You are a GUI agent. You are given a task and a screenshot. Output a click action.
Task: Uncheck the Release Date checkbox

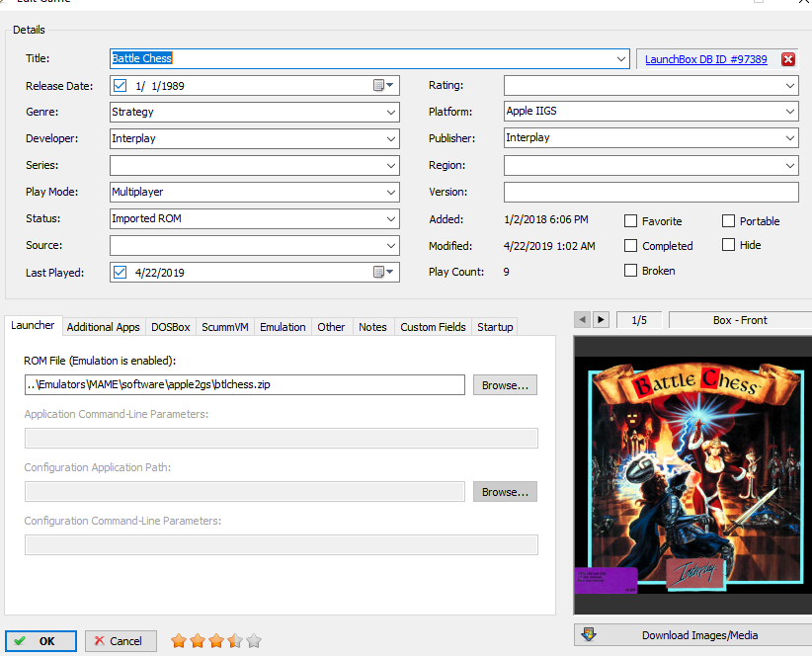[x=120, y=85]
